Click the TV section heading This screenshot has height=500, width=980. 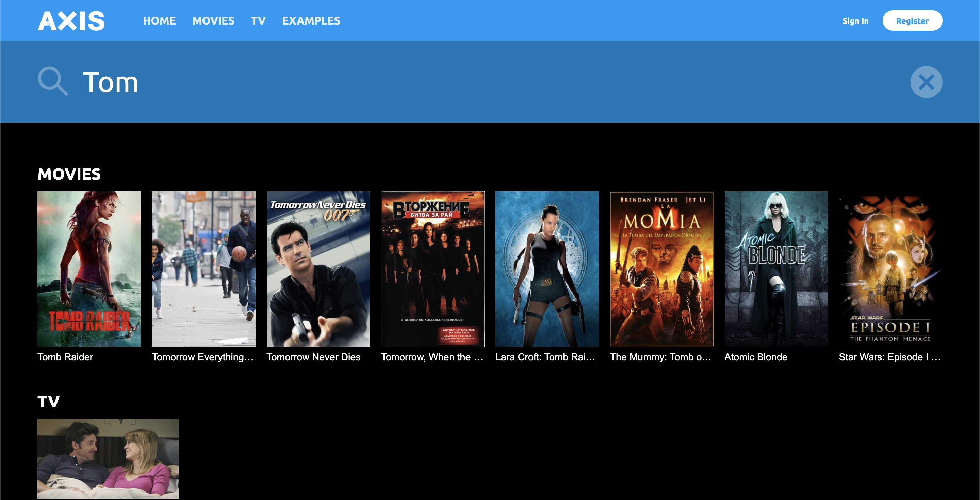tap(48, 401)
